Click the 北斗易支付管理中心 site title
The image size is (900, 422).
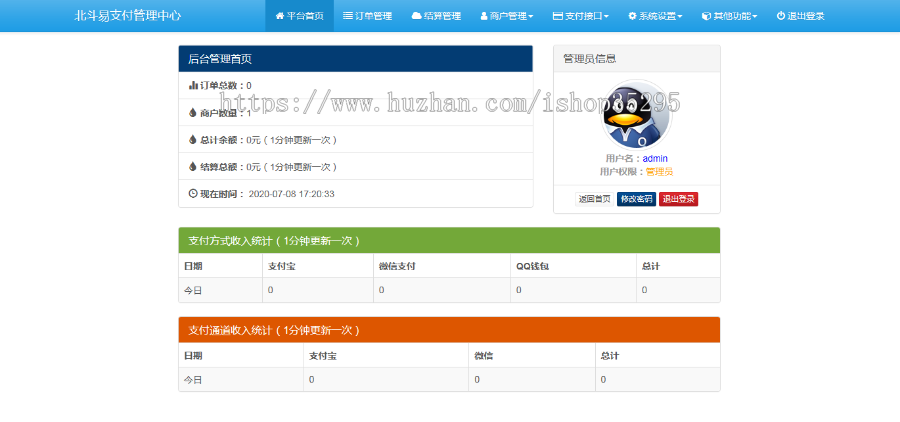(128, 16)
